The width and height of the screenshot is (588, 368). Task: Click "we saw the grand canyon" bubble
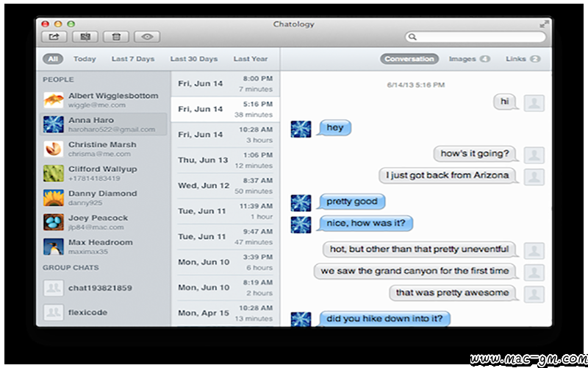tap(415, 271)
